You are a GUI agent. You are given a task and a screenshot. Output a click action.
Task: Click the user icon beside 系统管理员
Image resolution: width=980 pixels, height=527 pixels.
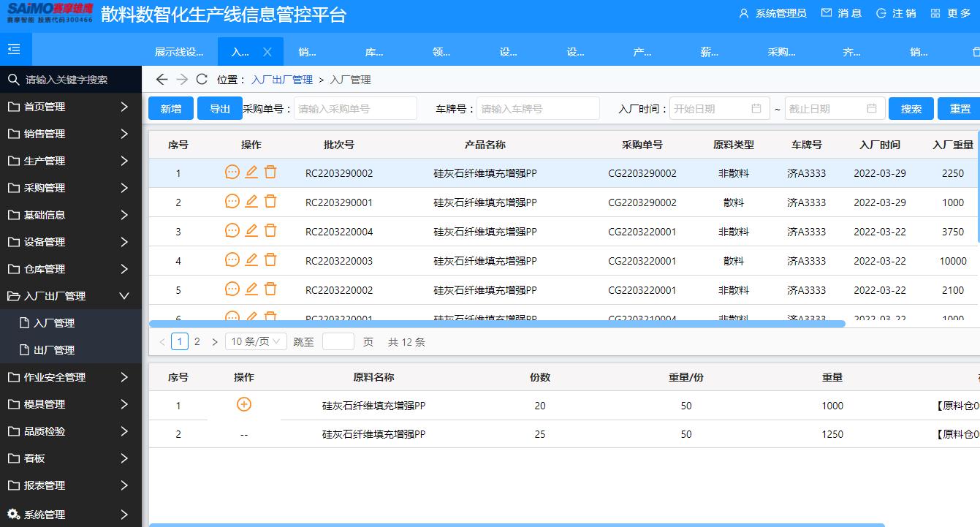[742, 13]
